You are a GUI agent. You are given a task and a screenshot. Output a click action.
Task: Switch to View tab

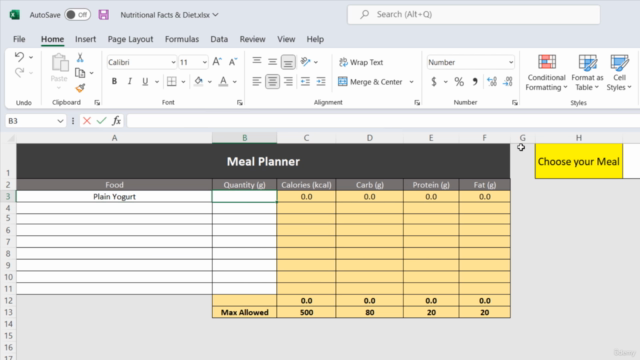286,39
